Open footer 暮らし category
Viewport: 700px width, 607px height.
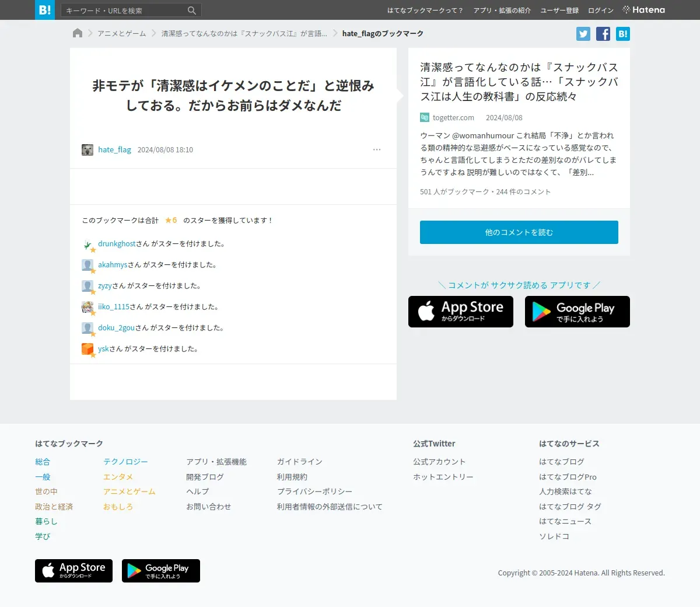pyautogui.click(x=46, y=521)
